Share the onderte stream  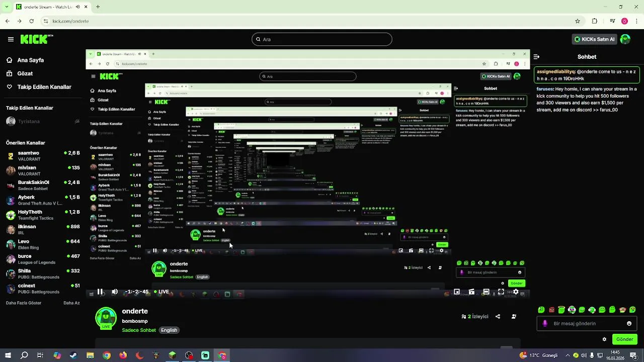tap(498, 317)
